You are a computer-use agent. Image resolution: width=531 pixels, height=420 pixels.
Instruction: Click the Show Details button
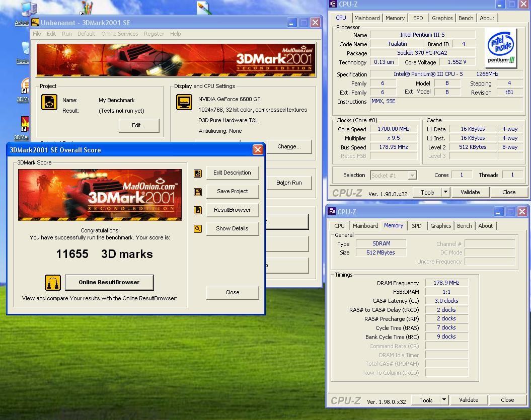(x=233, y=228)
